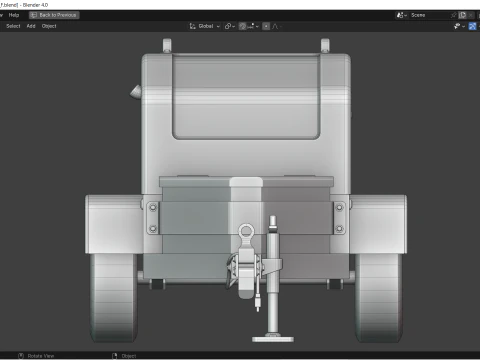Image resolution: width=480 pixels, height=360 pixels.
Task: Open the snapping options dropdown
Action: [253, 26]
